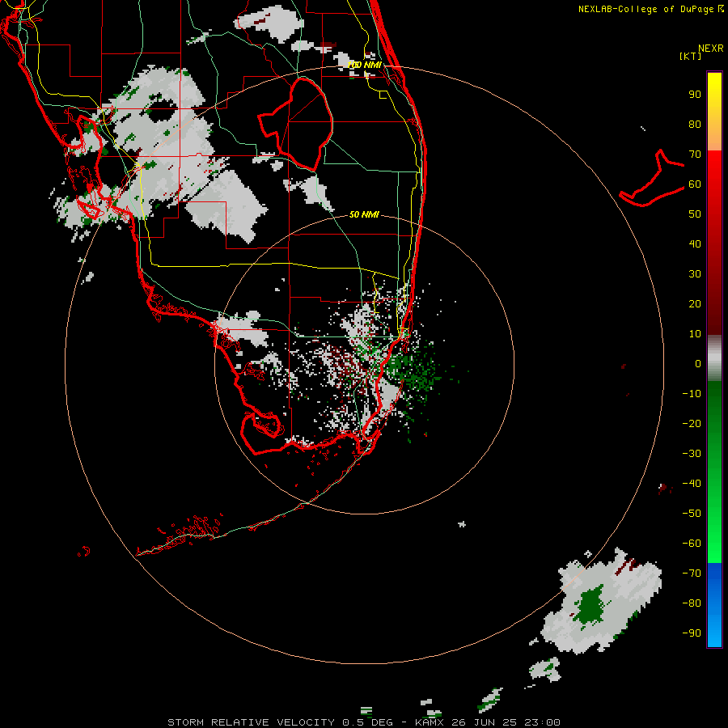Select the 40 value on velocity scale
The image size is (728, 728).
(695, 244)
